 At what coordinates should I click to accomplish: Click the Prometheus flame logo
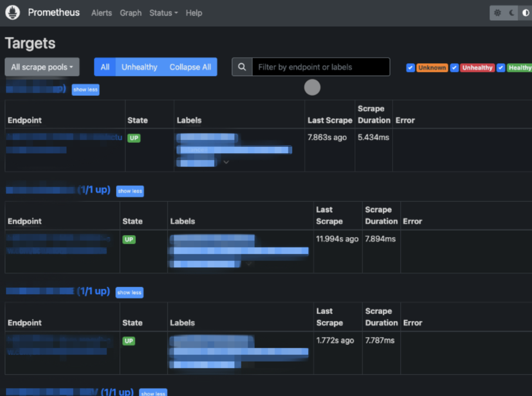(13, 13)
